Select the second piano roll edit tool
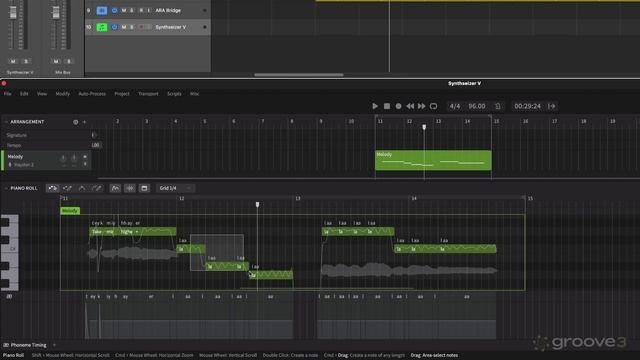 67,188
